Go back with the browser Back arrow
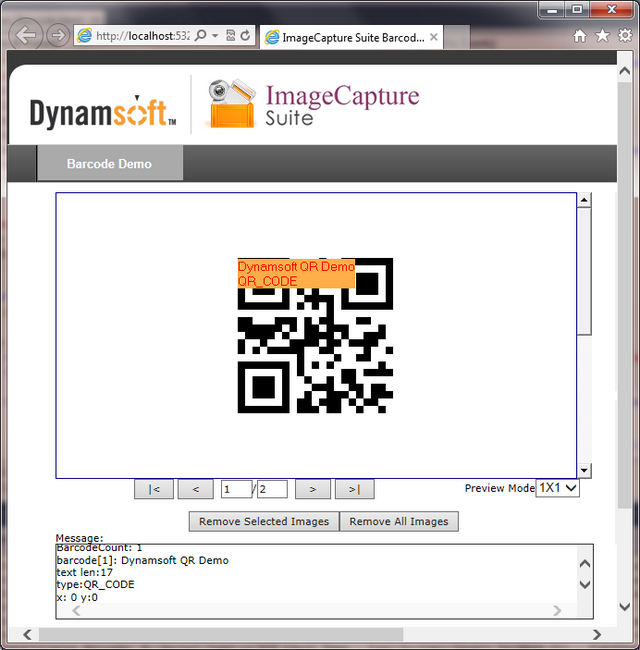The height and width of the screenshot is (650, 640). coord(26,35)
